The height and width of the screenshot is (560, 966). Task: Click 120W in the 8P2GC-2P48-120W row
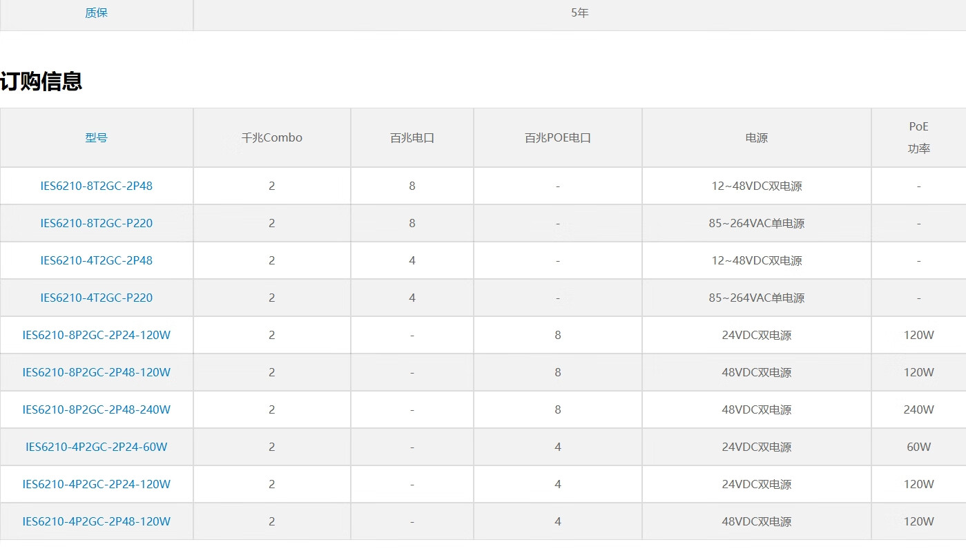[919, 372]
